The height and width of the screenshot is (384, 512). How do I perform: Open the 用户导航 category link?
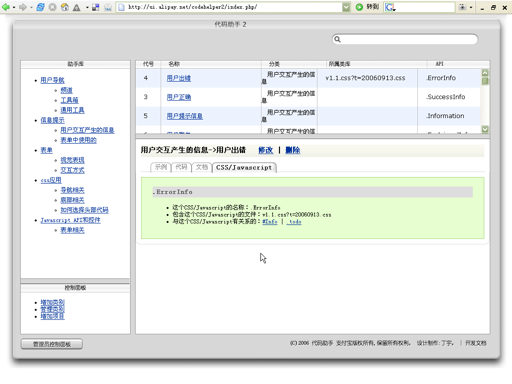click(52, 80)
